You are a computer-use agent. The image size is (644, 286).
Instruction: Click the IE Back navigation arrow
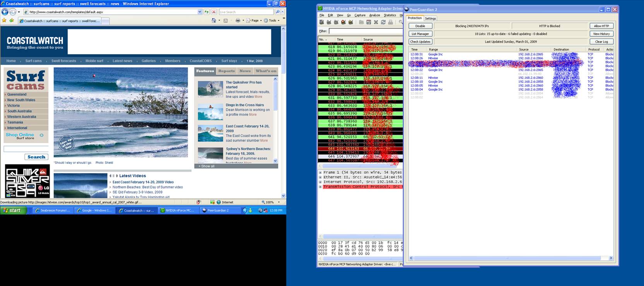5,12
